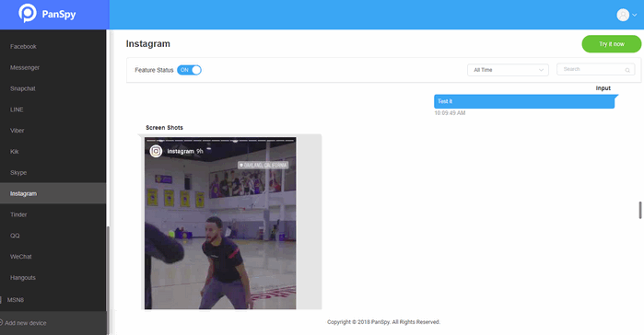Click the Test it message bubble
Viewport: 644px width, 335px height.
tap(524, 101)
